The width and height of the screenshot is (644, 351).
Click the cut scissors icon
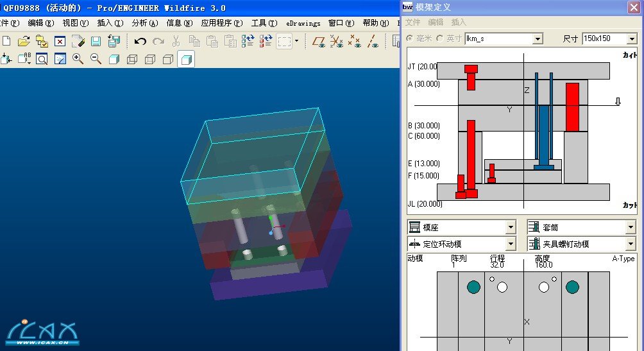(x=176, y=41)
